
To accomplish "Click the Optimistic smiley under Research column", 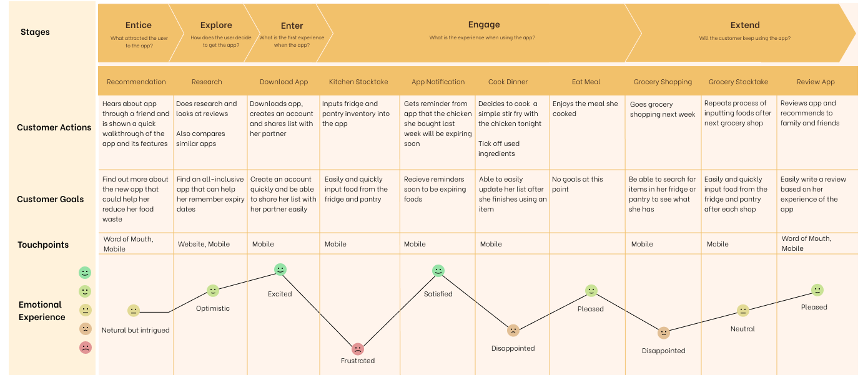I will coord(213,291).
